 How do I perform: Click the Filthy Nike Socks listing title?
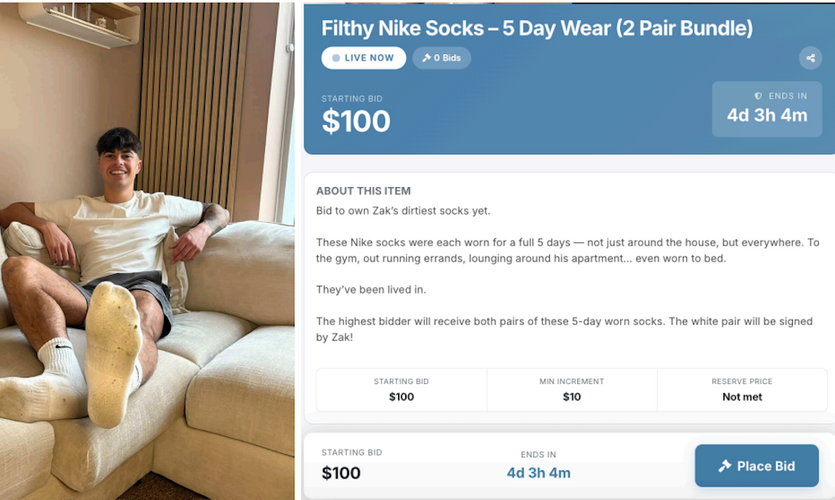click(x=537, y=28)
